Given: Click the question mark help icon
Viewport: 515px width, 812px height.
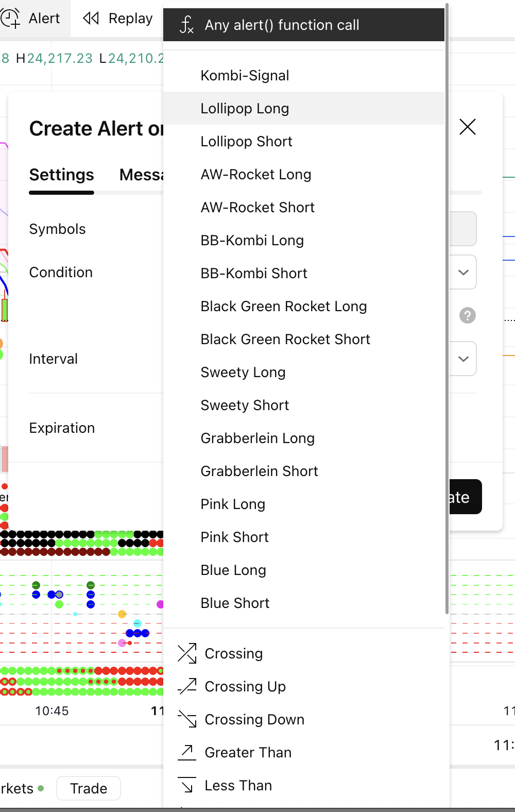Looking at the screenshot, I should (x=467, y=315).
